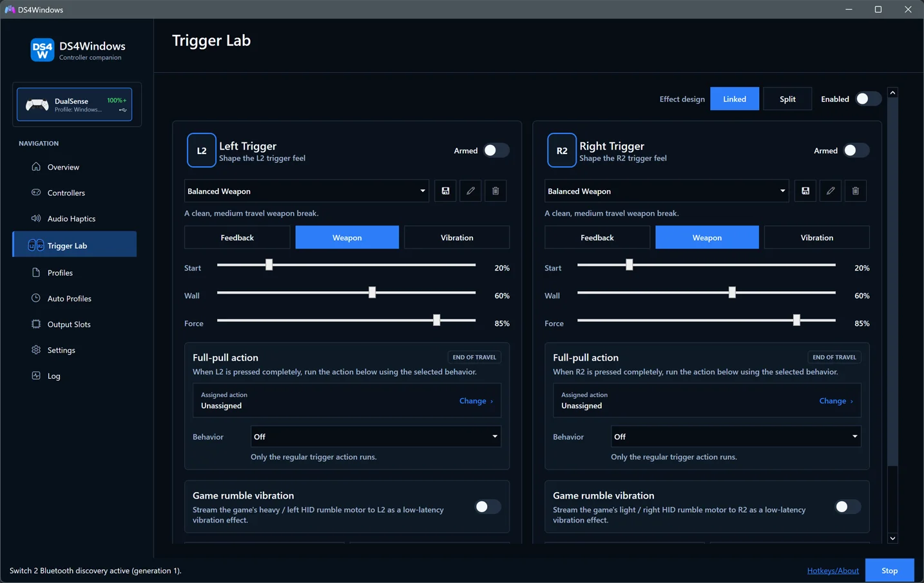Viewport: 924px width, 583px height.
Task: Click the Output Slots icon
Action: click(36, 324)
